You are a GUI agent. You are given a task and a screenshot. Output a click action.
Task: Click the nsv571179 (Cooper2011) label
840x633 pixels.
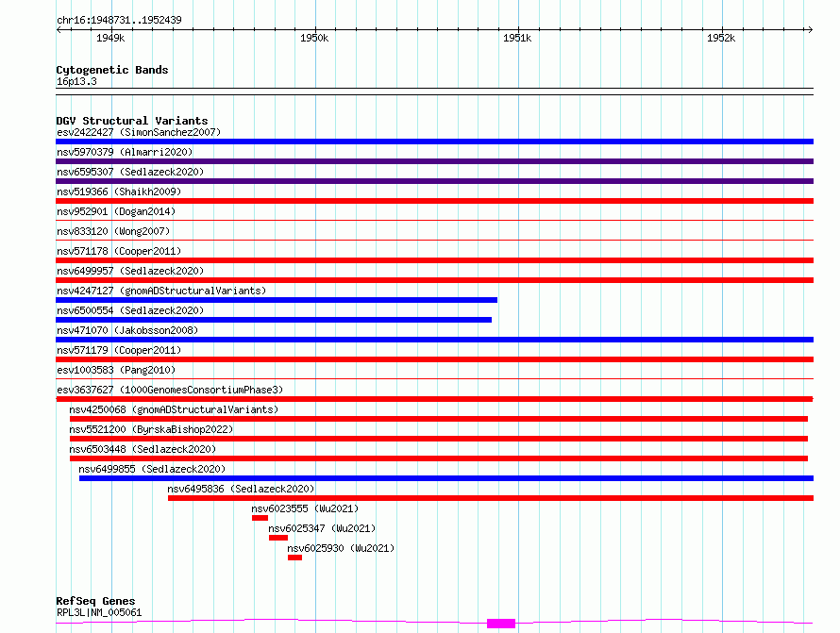click(119, 350)
